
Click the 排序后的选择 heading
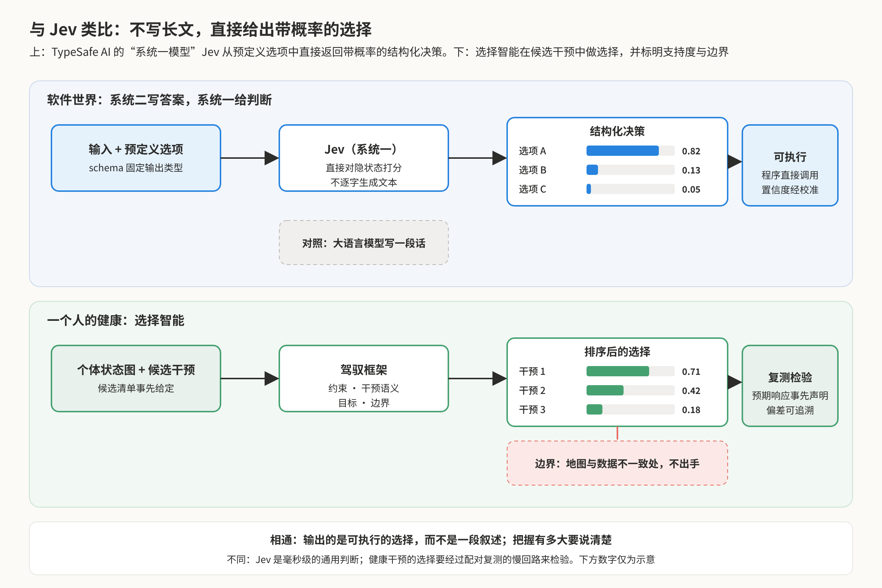617,352
